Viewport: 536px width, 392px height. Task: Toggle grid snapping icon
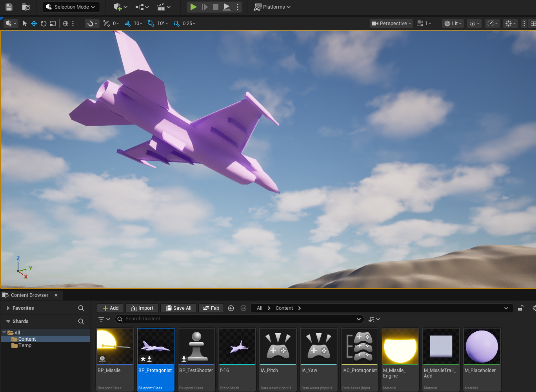click(x=127, y=23)
